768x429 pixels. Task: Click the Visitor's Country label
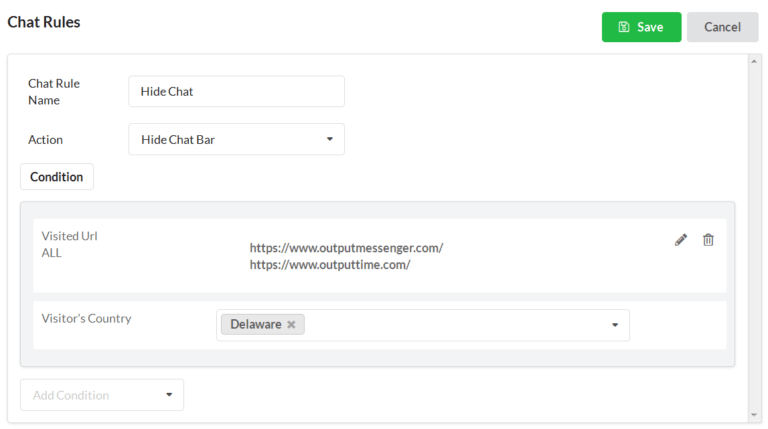(87, 318)
